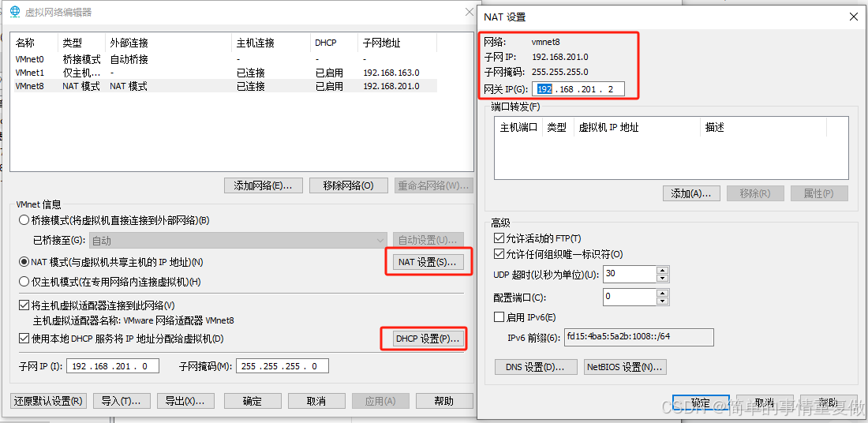The width and height of the screenshot is (868, 423).
Task: Open the 已桥接至 dropdown showing 自动
Action: [238, 240]
